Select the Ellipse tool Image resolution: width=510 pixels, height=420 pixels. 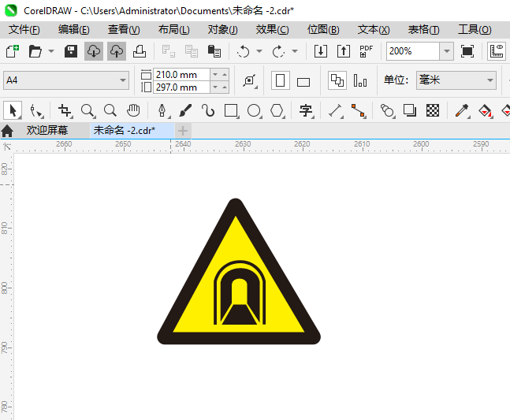(x=254, y=110)
